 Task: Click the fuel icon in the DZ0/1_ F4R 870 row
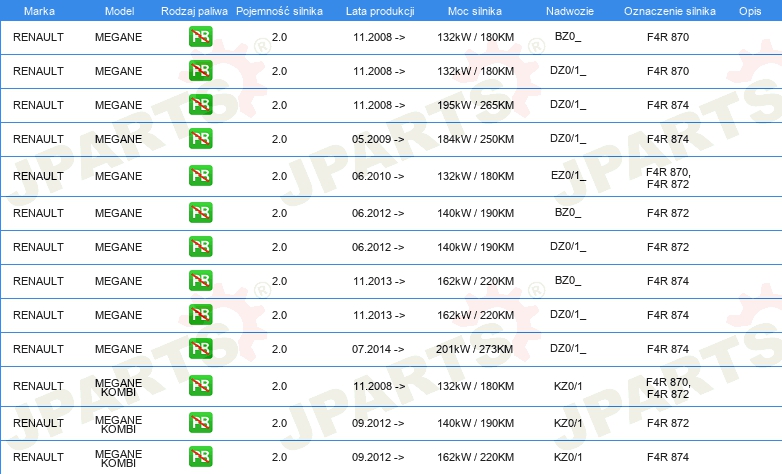pos(200,71)
